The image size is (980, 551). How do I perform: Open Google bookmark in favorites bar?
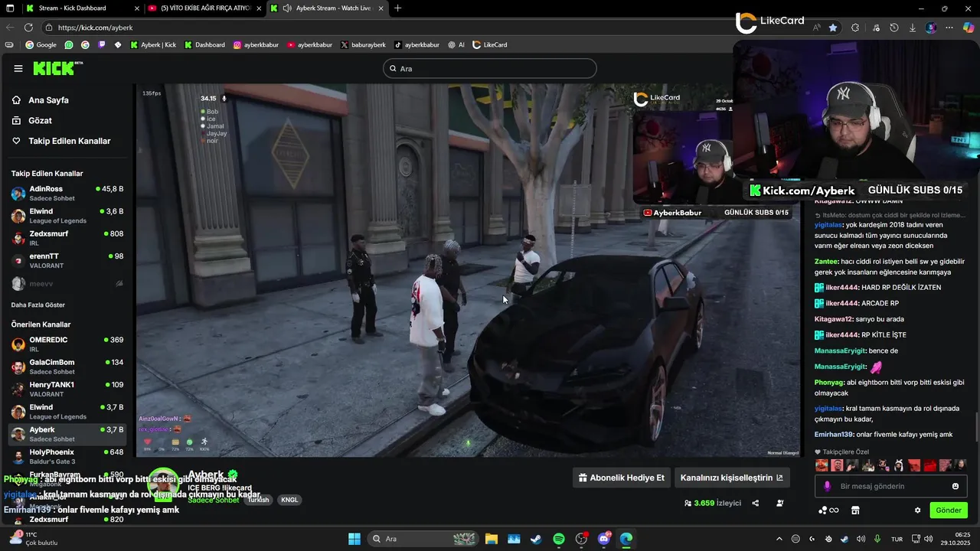pyautogui.click(x=41, y=44)
